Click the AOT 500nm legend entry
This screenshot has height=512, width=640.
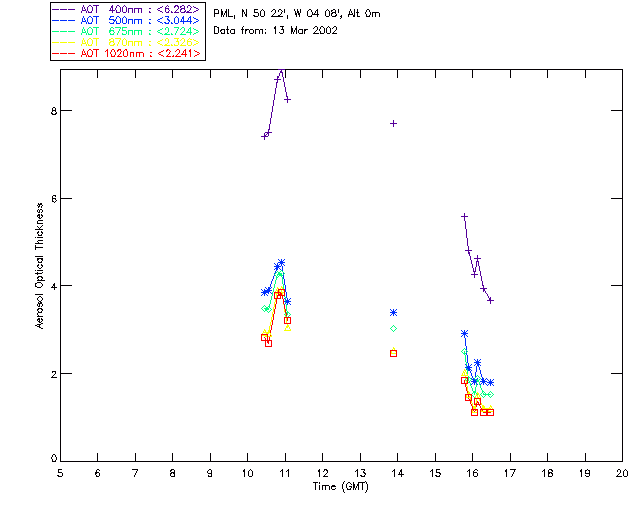tap(127, 20)
